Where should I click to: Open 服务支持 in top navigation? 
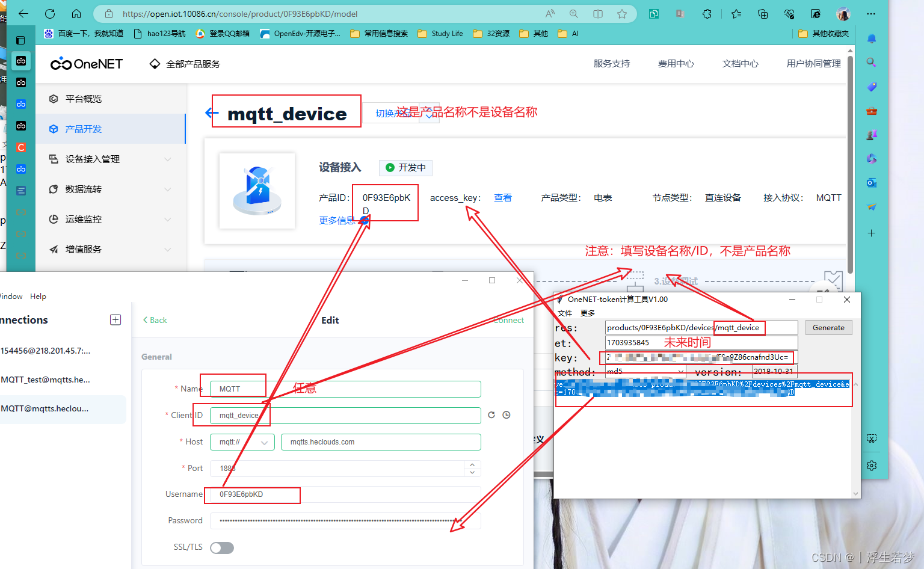pos(612,64)
